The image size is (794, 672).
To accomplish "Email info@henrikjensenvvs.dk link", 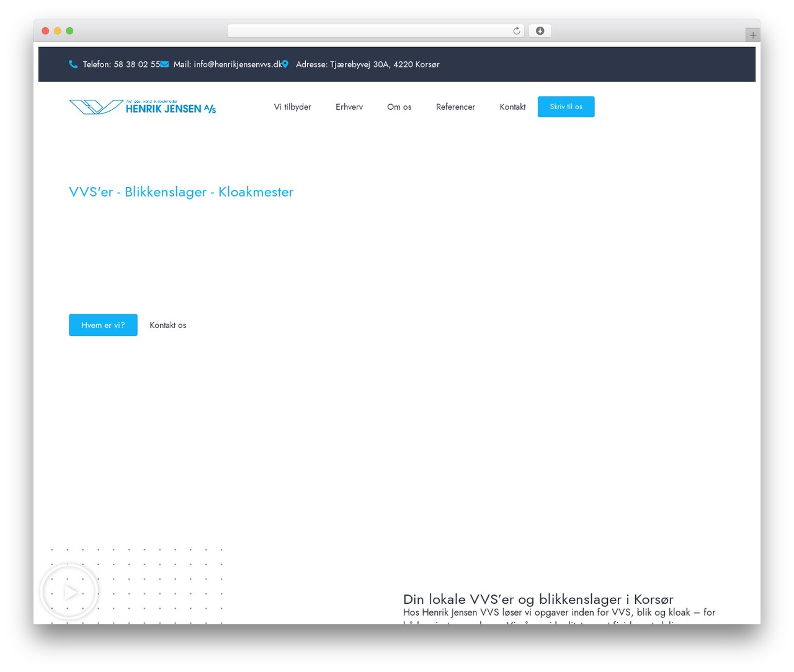I will coord(228,64).
